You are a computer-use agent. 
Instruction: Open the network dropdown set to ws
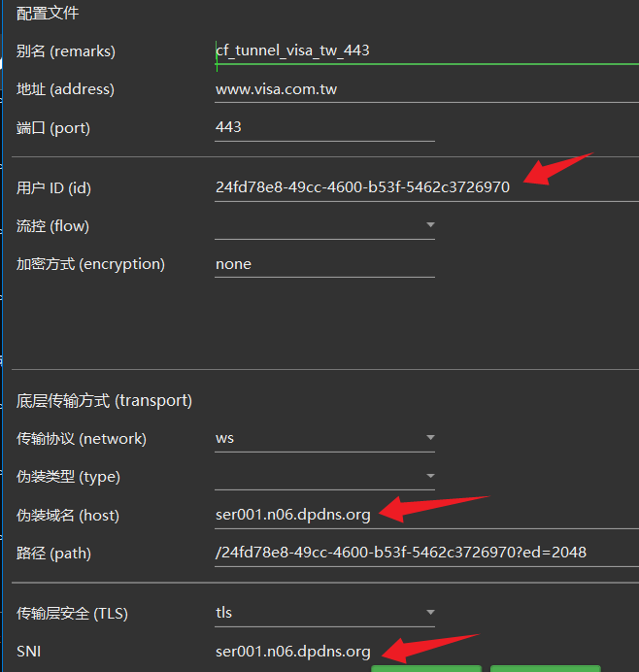tap(324, 438)
